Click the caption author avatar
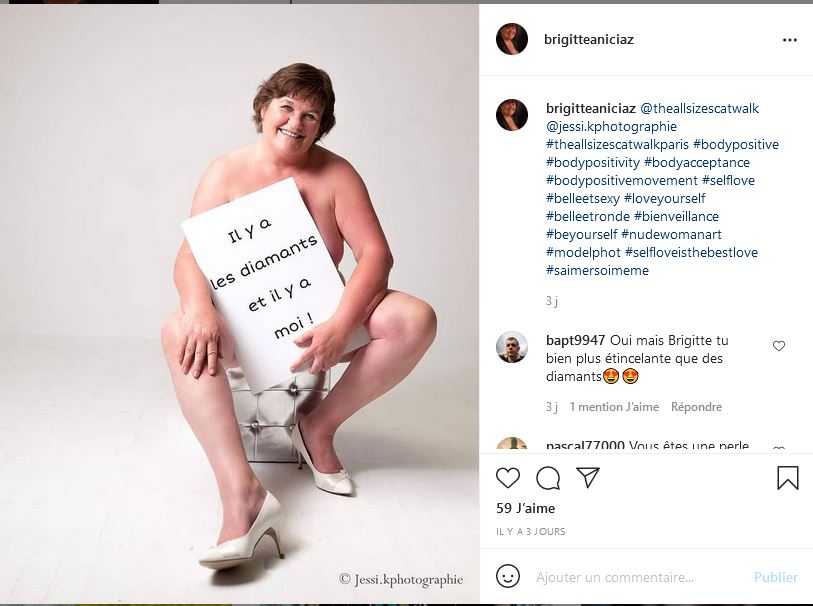The image size is (813, 606). click(512, 115)
